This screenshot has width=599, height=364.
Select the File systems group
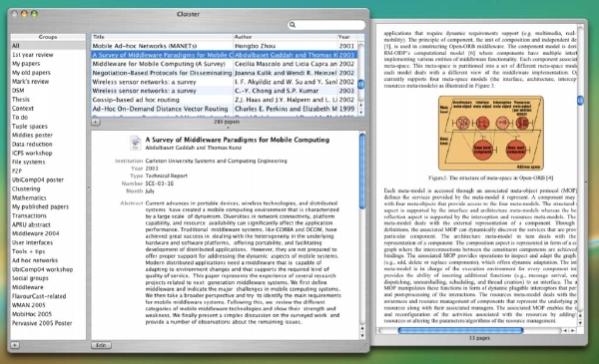pyautogui.click(x=48, y=162)
